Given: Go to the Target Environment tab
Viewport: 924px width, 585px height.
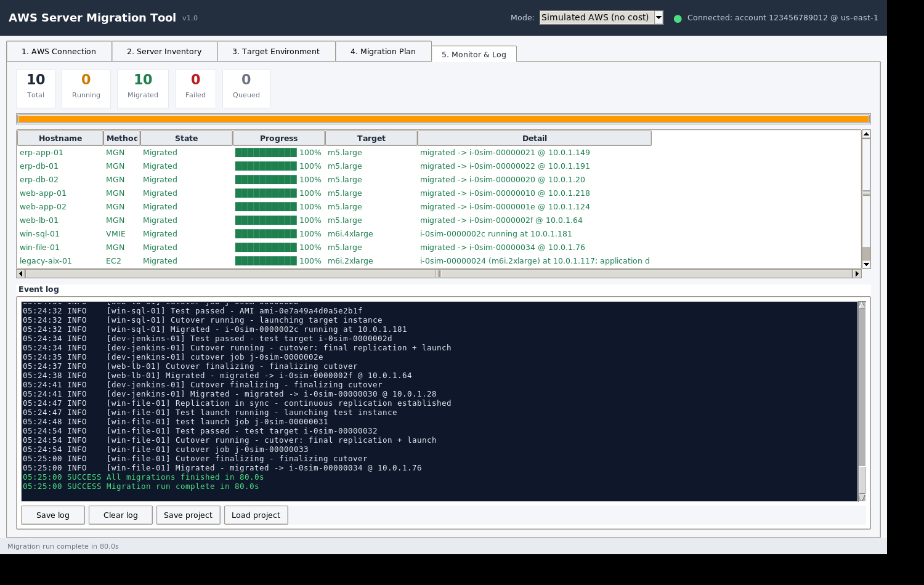Looking at the screenshot, I should 276,52.
